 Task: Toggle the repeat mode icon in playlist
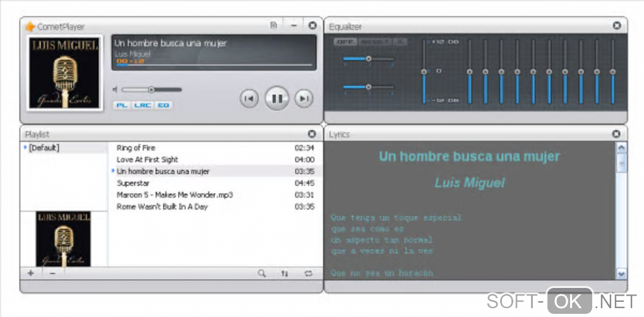click(308, 273)
